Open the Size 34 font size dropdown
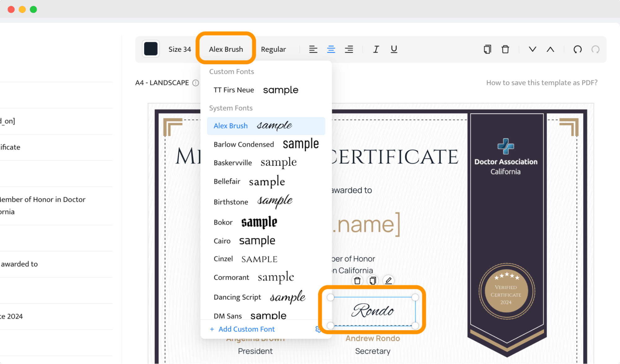Screen dimensions: 620x364 [x=180, y=49]
